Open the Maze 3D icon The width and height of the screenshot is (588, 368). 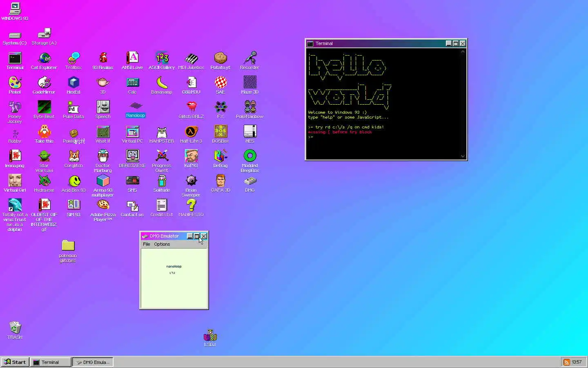(x=250, y=85)
